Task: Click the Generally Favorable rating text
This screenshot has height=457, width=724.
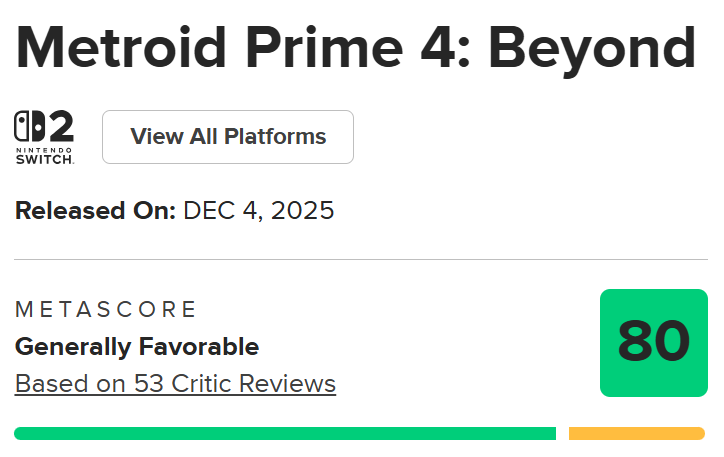Action: pyautogui.click(x=137, y=347)
